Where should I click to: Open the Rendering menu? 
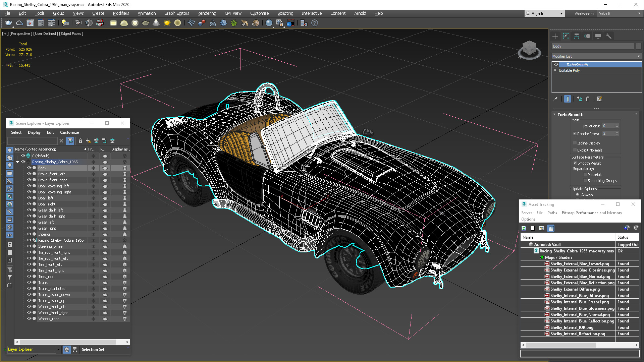pyautogui.click(x=207, y=13)
